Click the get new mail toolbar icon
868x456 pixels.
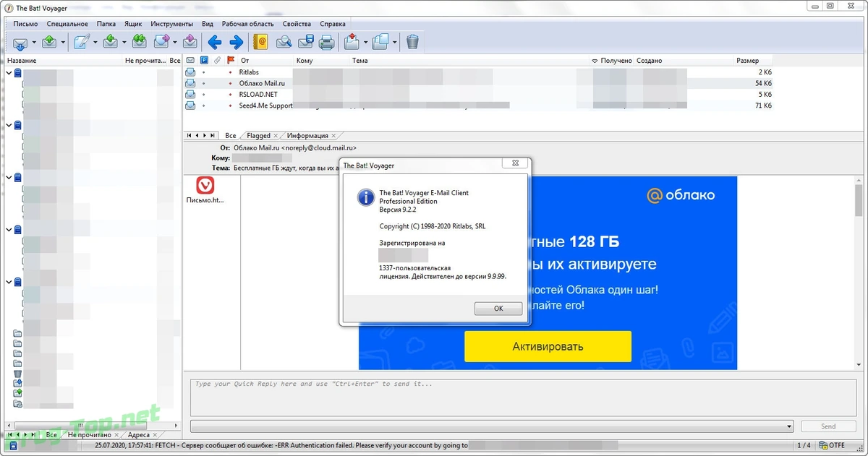coord(20,42)
